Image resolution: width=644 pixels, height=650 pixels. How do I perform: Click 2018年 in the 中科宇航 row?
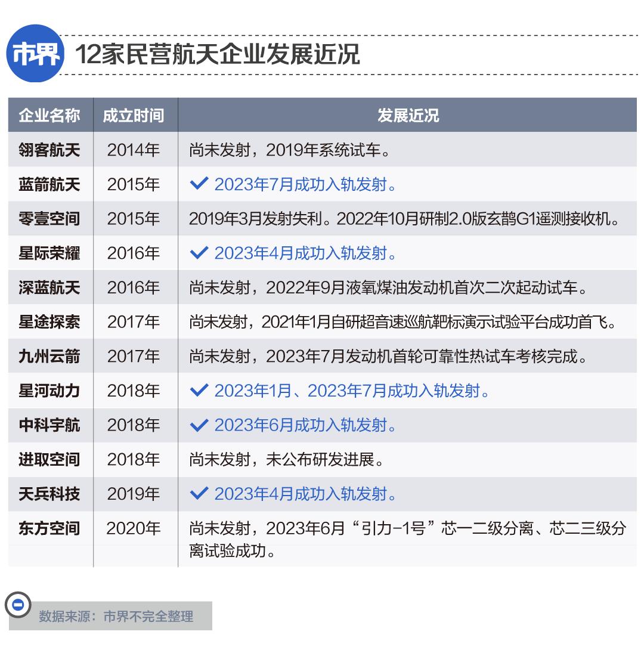point(134,425)
